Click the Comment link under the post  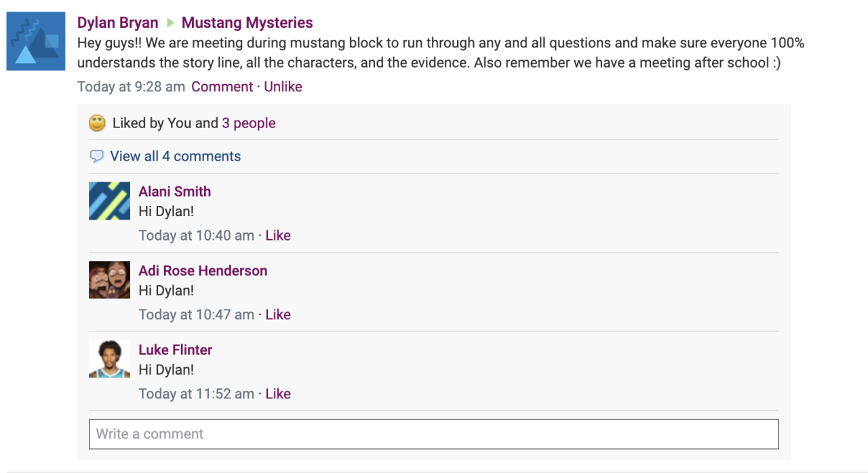(x=222, y=87)
